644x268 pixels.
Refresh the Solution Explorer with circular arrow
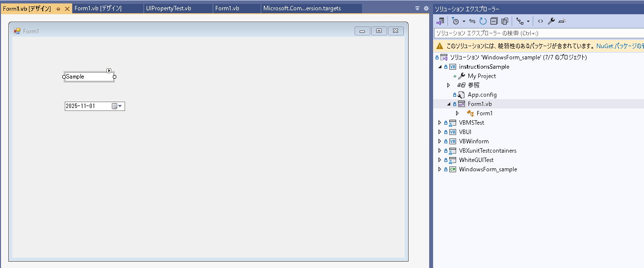483,21
